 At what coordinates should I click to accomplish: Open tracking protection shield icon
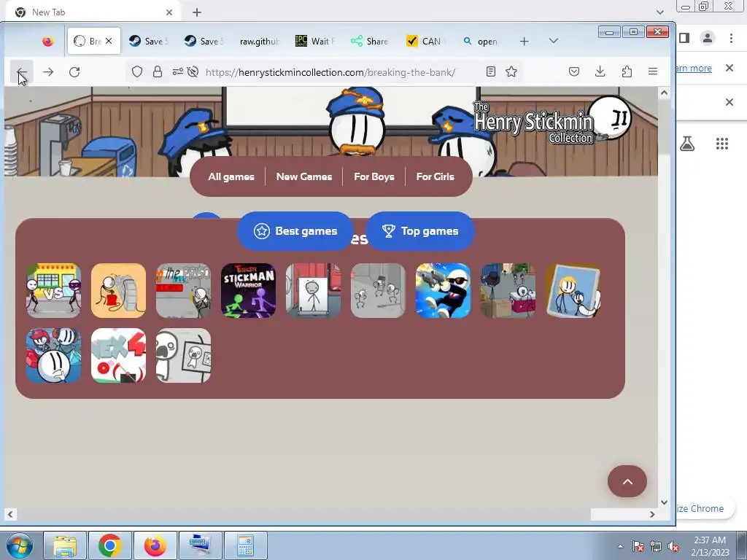pos(137,72)
